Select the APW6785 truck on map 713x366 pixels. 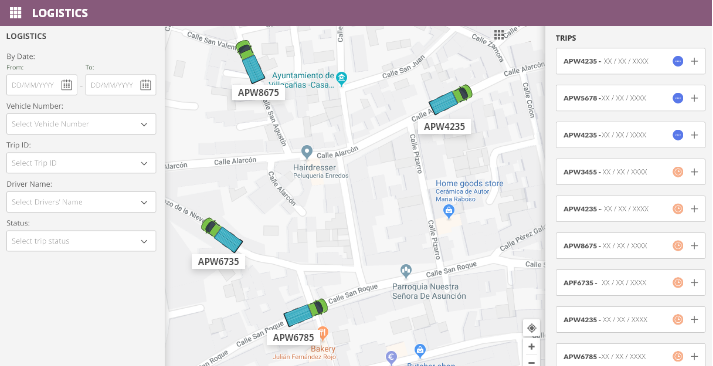306,313
